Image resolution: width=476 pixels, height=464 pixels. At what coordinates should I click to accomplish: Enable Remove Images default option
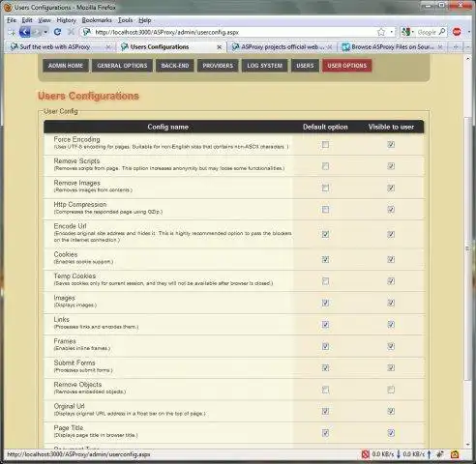pyautogui.click(x=325, y=188)
